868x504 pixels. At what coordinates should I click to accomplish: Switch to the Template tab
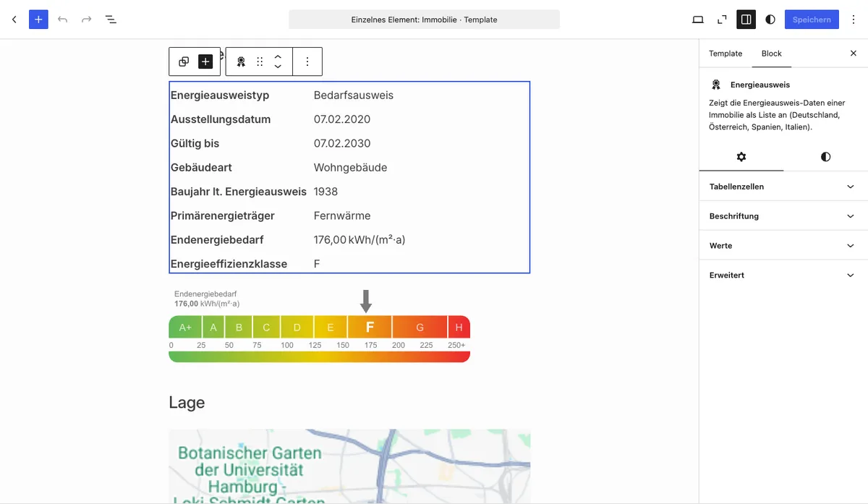click(726, 54)
